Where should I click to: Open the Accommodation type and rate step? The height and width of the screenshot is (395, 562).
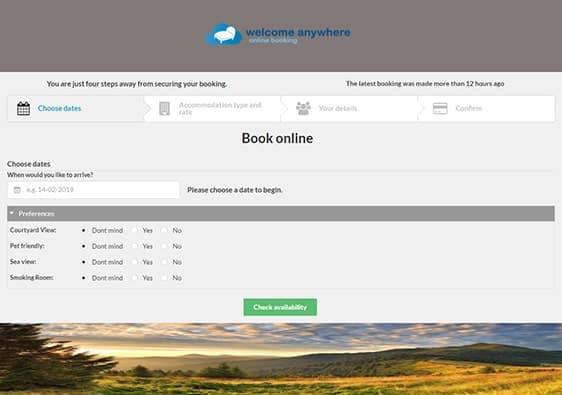click(213, 109)
